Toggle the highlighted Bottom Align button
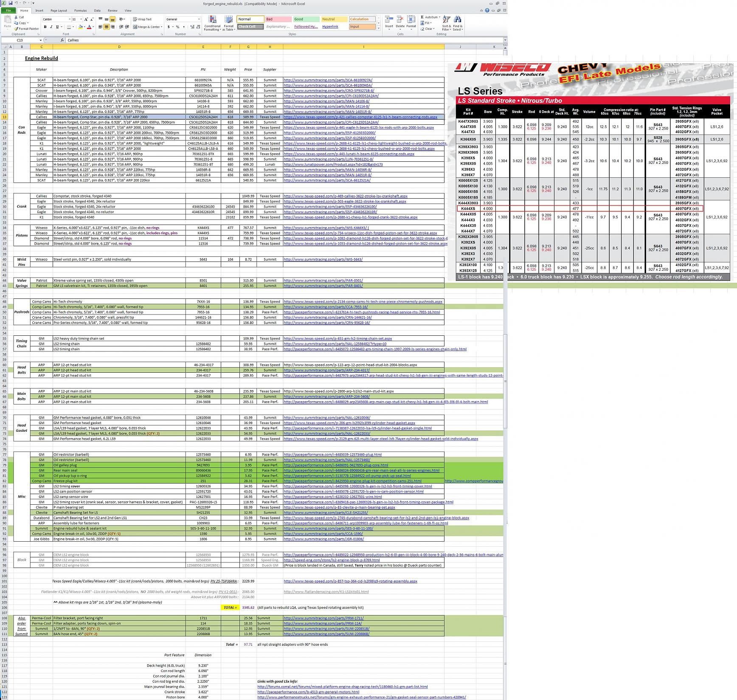Screen dimensions: 737x700 click(x=113, y=19)
